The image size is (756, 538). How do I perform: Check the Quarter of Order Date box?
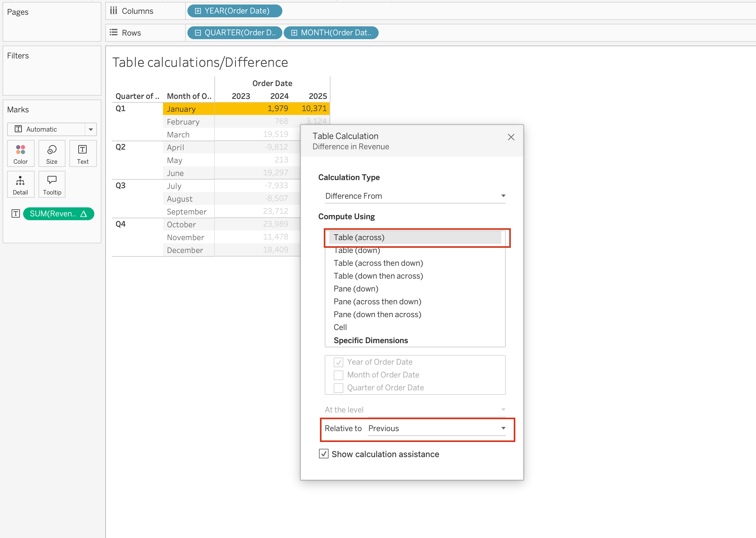tap(338, 388)
